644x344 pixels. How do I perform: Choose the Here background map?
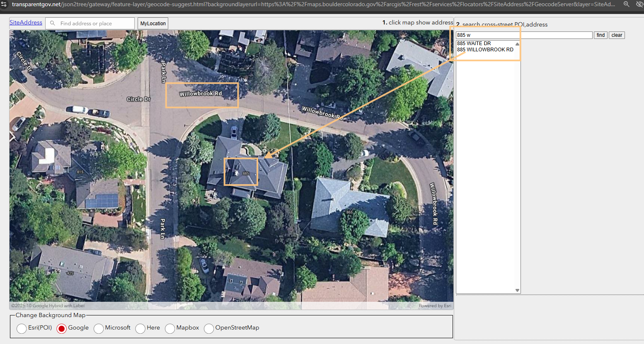click(140, 328)
